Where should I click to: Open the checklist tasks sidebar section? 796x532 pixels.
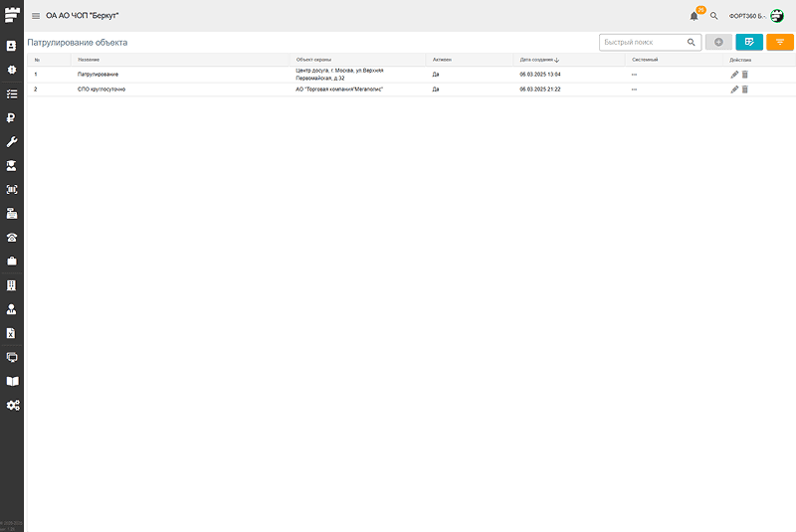point(11,93)
